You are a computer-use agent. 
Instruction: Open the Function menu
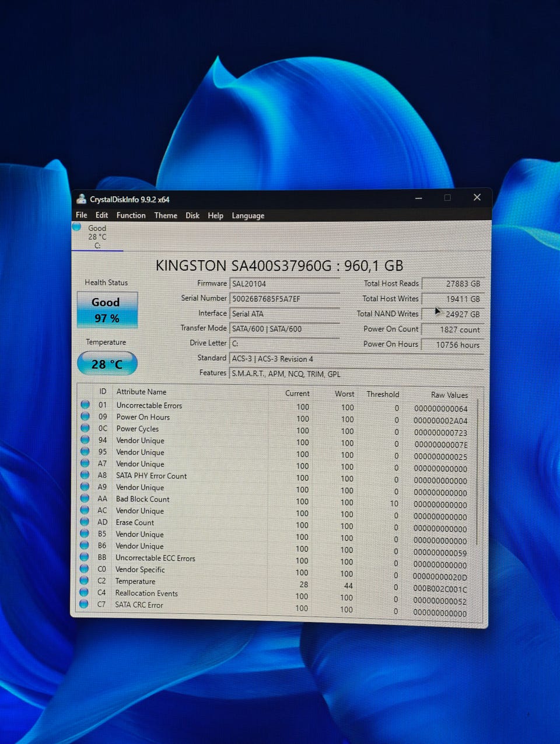131,215
